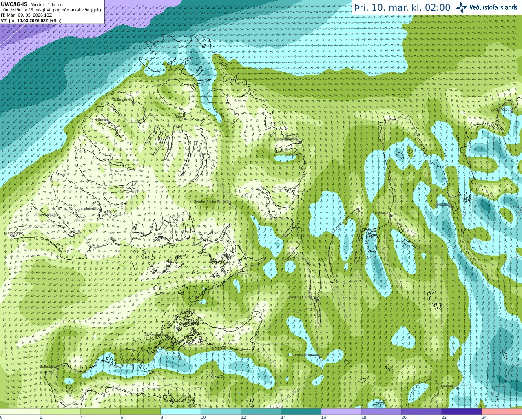The image size is (522, 420).
Task: Click the Veðurstofa Íslands name text
Action: point(493,7)
